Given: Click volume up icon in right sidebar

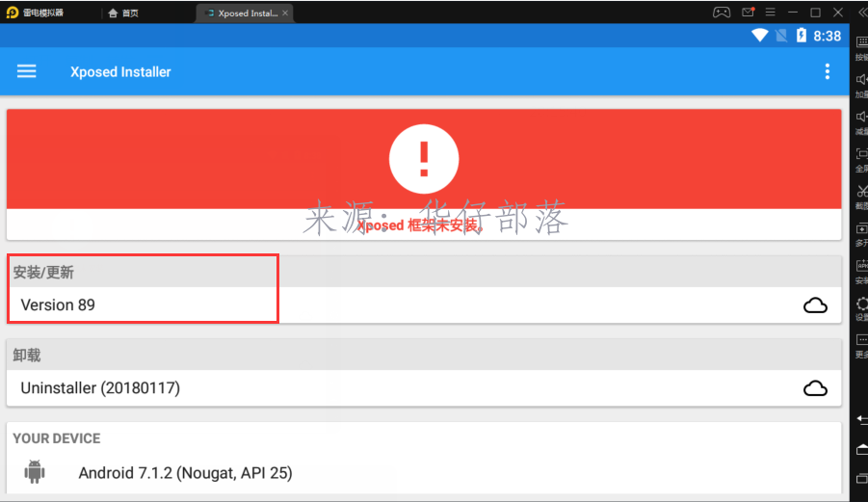Looking at the screenshot, I should pyautogui.click(x=861, y=79).
